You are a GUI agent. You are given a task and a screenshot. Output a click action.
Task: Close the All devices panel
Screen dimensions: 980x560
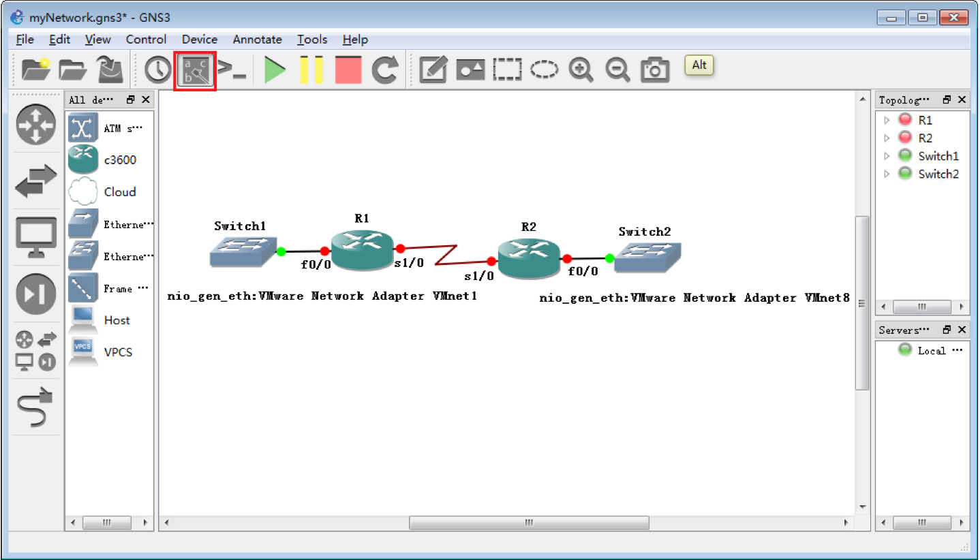[145, 99]
